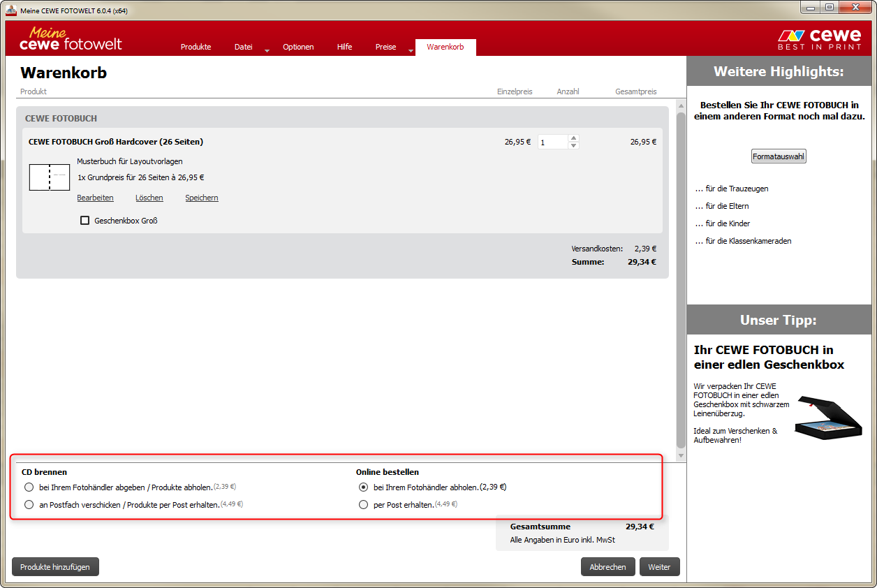
Task: Click the Bearbeiten link
Action: point(95,198)
